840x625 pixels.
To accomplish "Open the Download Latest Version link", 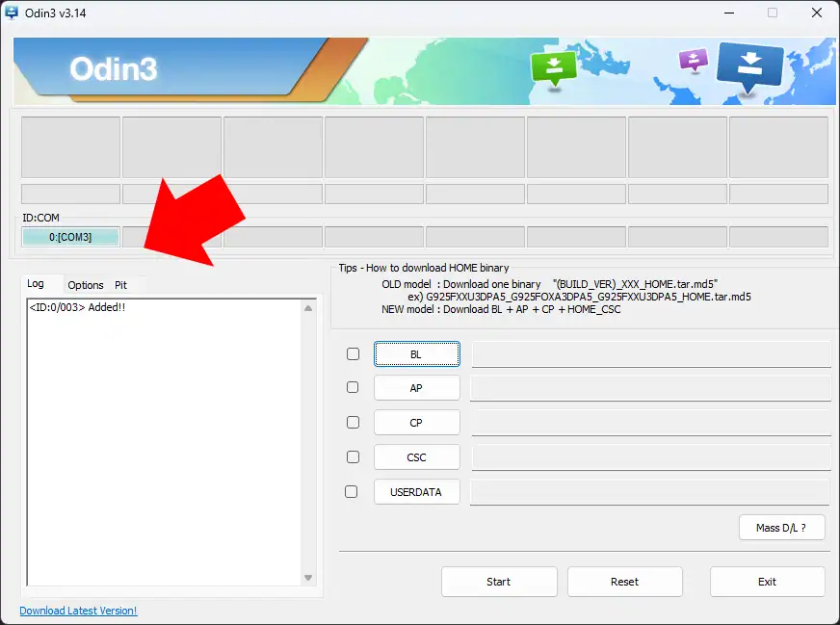I will pos(79,611).
